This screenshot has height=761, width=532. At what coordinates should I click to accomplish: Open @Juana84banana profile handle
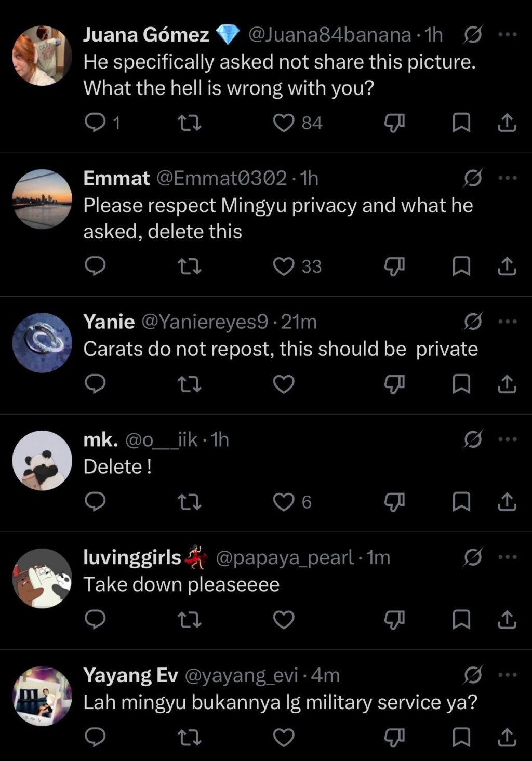coord(330,35)
